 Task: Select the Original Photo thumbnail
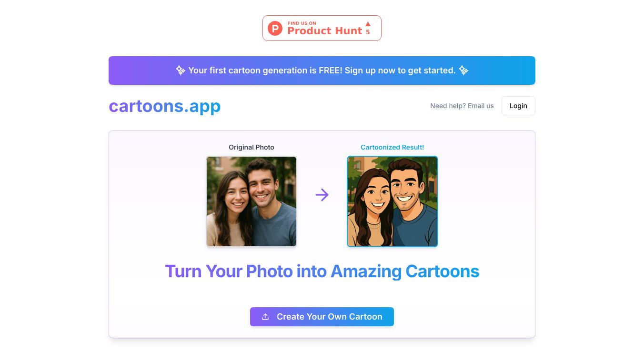click(x=252, y=201)
